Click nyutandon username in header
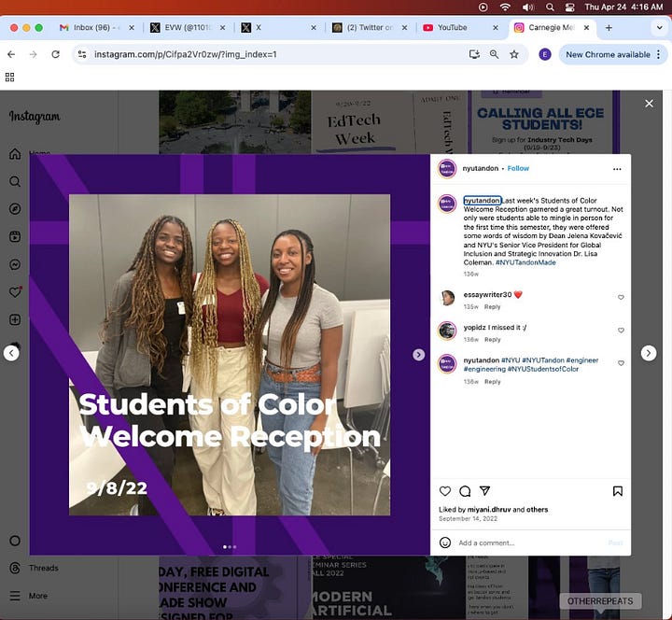 tap(480, 168)
